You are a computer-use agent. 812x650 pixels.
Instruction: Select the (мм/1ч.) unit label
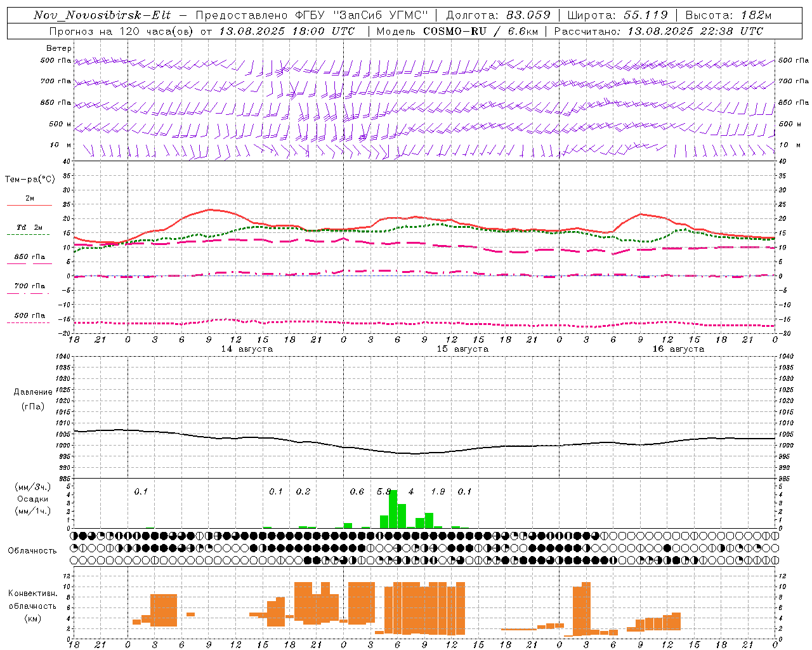click(x=33, y=511)
